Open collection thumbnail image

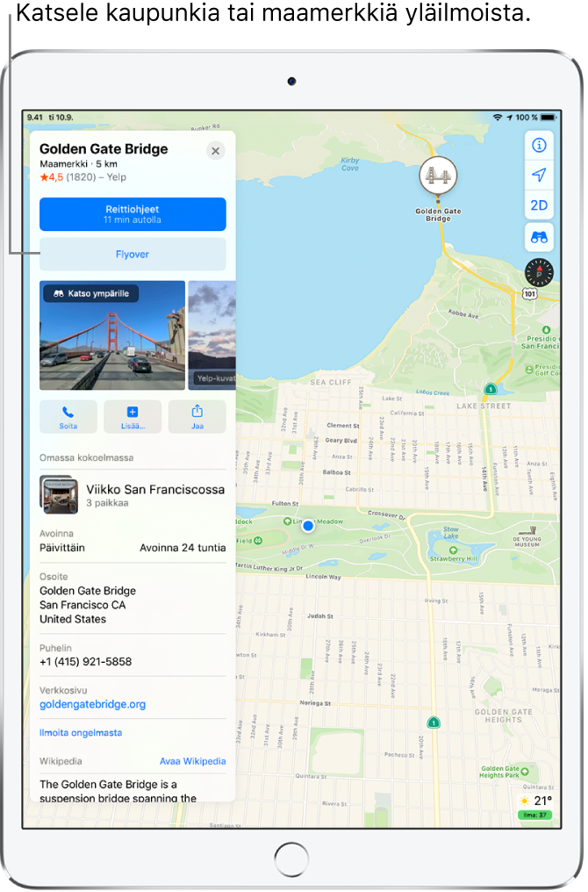59,495
